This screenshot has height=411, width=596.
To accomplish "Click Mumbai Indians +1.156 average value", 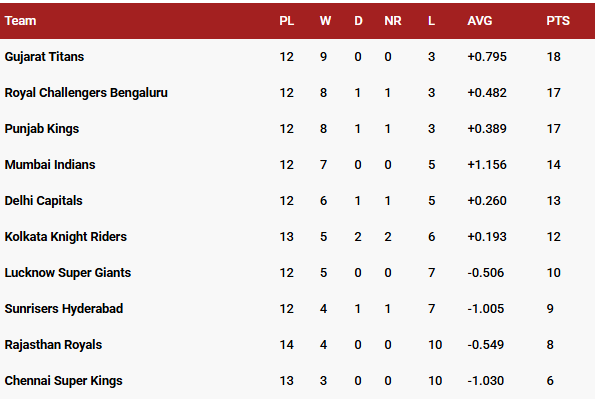I will [487, 165].
